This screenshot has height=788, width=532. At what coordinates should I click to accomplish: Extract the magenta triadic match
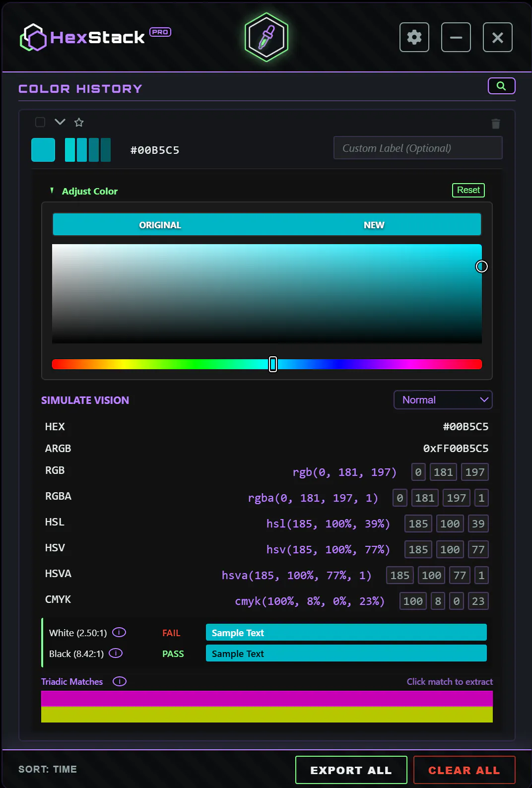(x=267, y=699)
